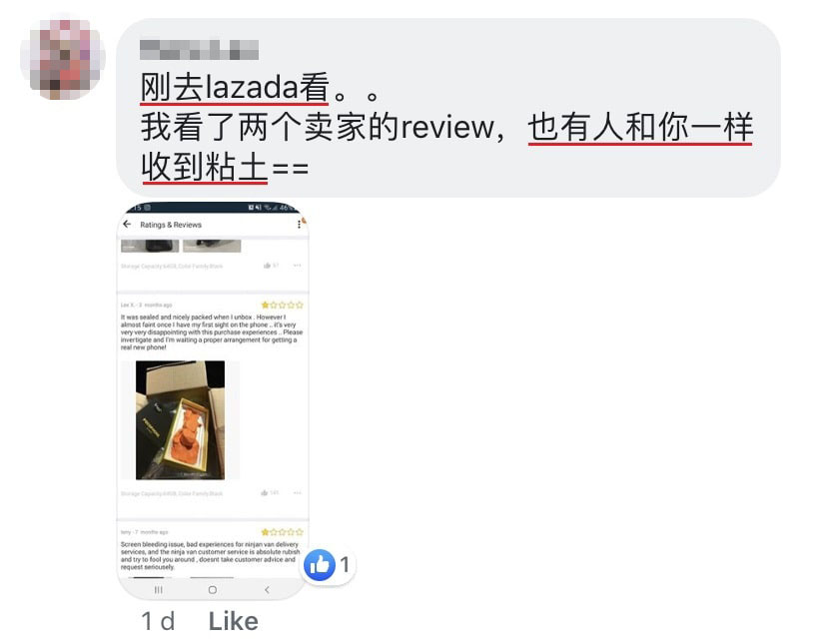Image resolution: width=827 pixels, height=644 pixels.
Task: Click the reaction count number 1
Action: click(345, 565)
